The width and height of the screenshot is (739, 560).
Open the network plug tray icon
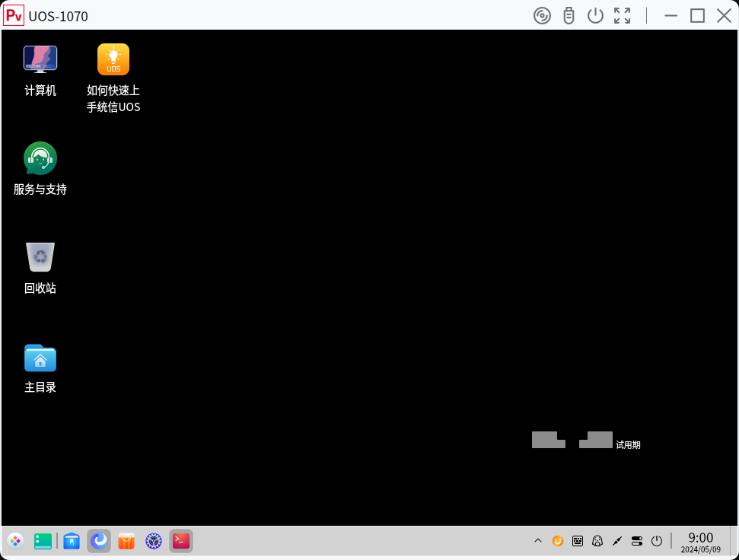point(617,541)
